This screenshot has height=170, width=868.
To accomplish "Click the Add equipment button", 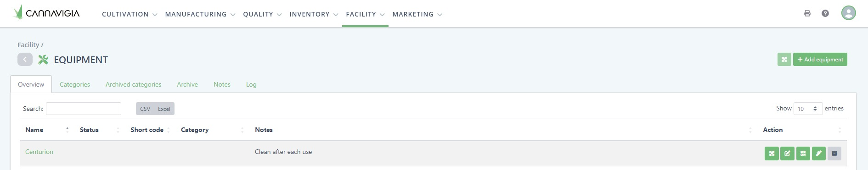I will point(820,60).
